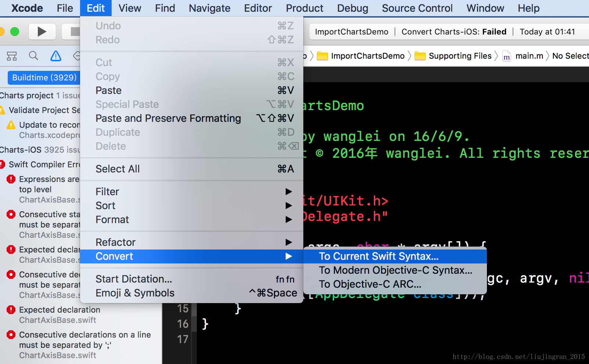This screenshot has height=364, width=589.
Task: Choose To Objective-C ARC…
Action: 395,284
